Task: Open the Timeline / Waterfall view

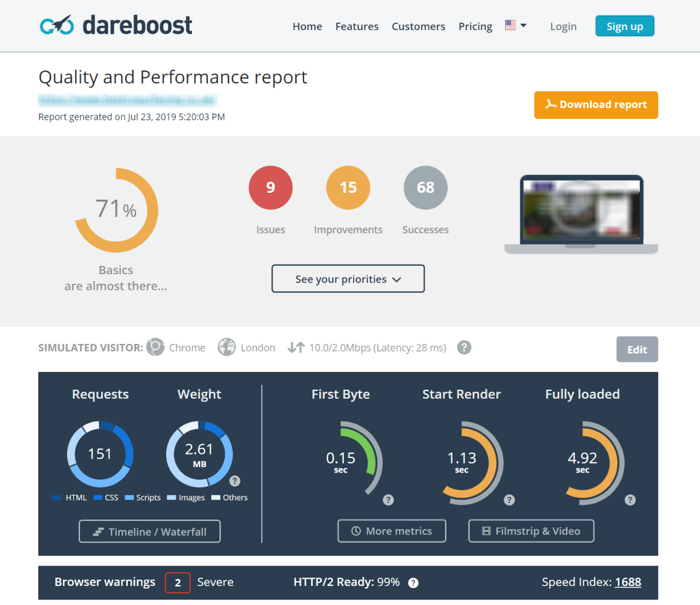Action: pyautogui.click(x=149, y=531)
